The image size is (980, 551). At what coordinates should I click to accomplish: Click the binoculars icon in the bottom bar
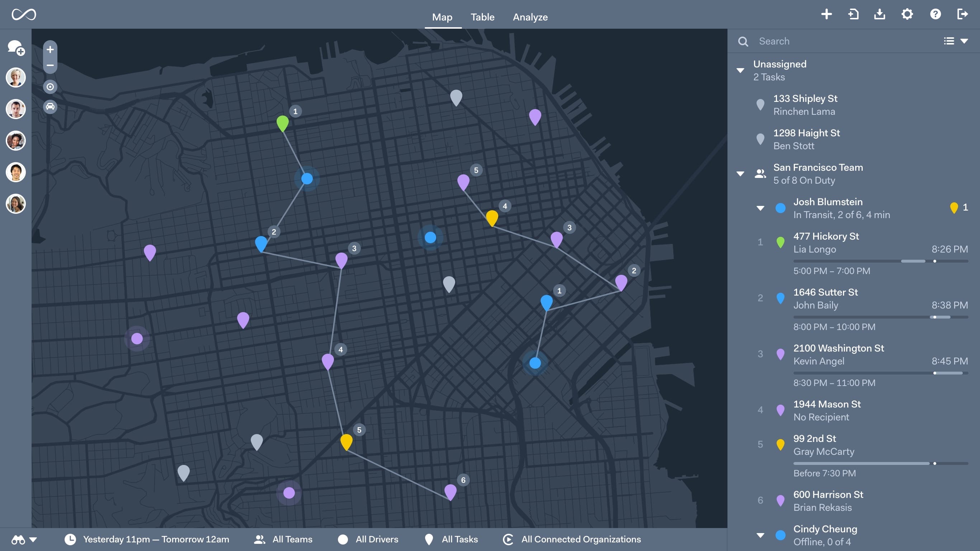(x=18, y=539)
